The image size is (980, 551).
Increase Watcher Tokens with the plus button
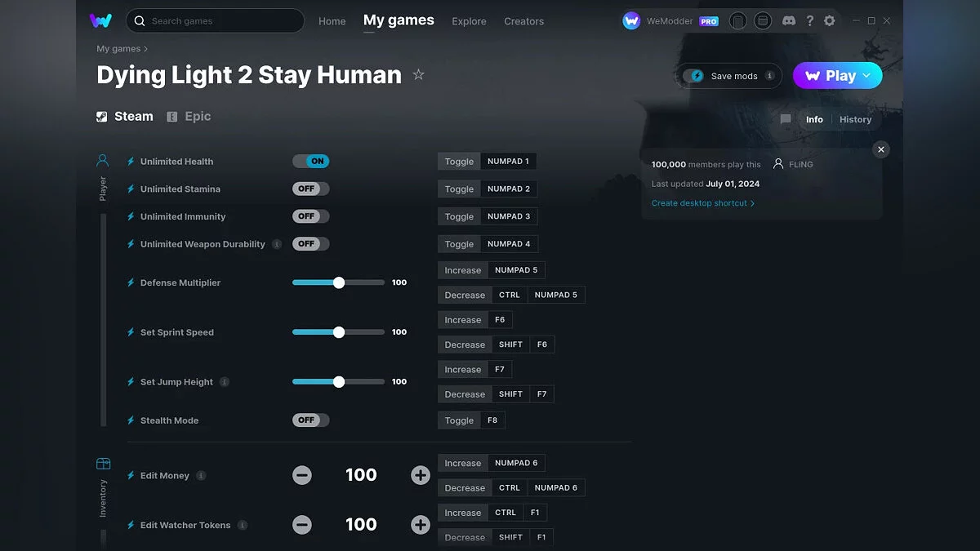tap(421, 525)
